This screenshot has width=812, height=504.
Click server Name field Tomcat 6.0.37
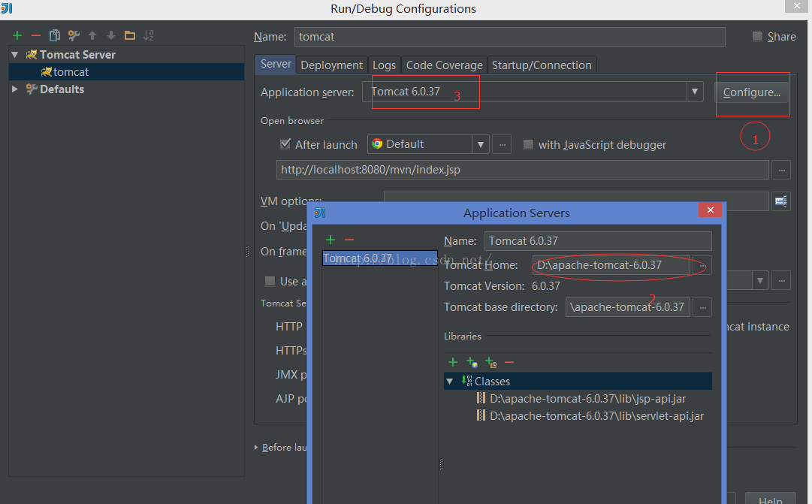tap(598, 241)
